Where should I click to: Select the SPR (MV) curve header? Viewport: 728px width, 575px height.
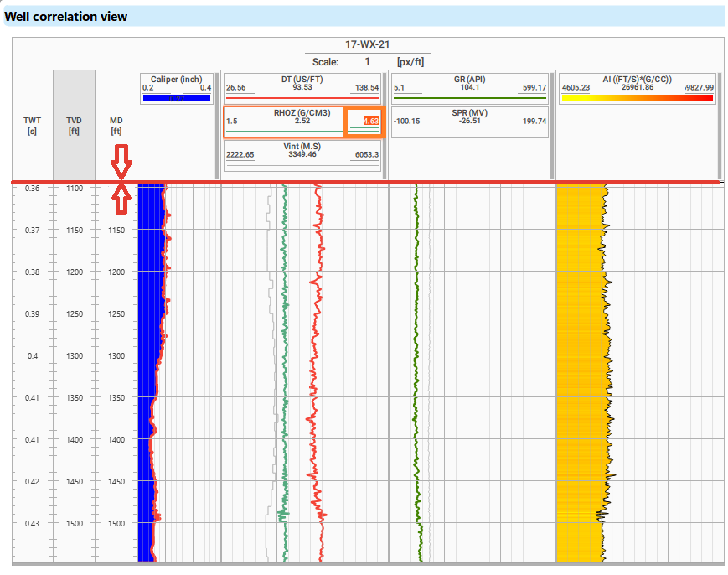click(469, 112)
